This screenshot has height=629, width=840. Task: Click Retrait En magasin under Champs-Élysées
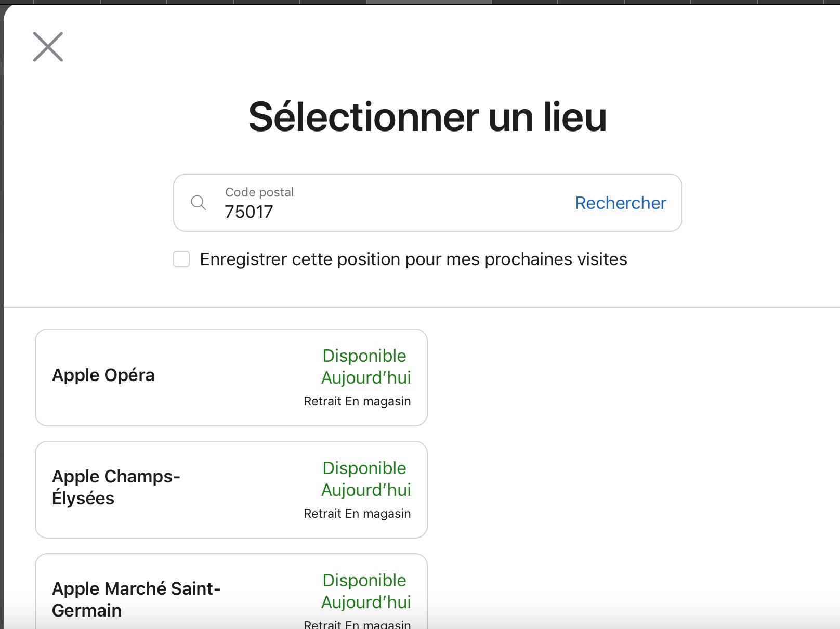357,514
